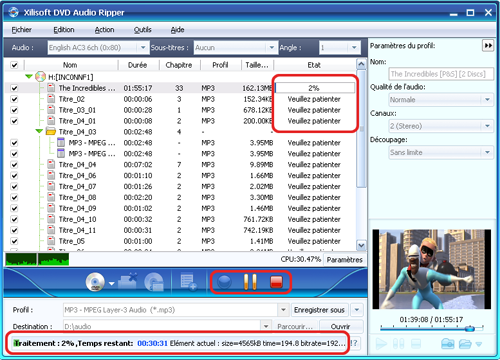
Task: Open the Angle dropdown
Action: (354, 48)
